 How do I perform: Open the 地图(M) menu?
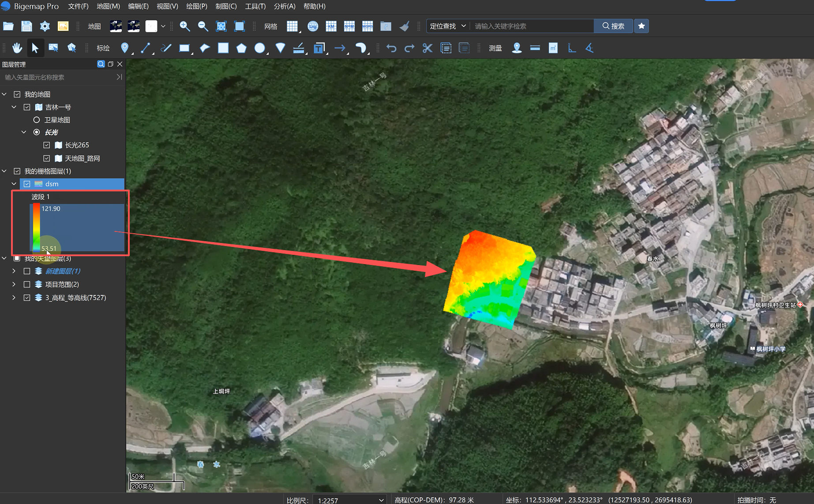[108, 6]
